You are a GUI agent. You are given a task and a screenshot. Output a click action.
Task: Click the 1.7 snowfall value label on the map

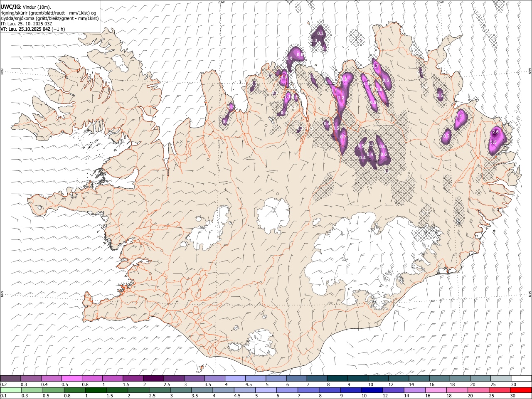376,66
